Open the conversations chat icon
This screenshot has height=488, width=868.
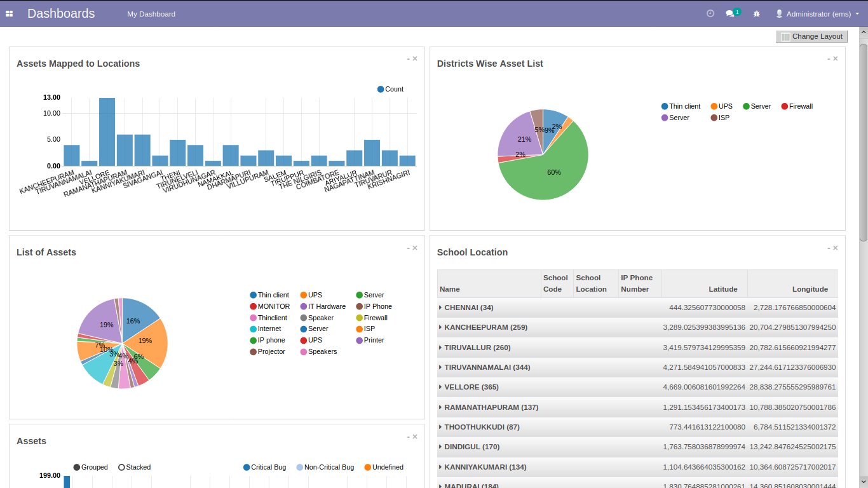coord(731,13)
